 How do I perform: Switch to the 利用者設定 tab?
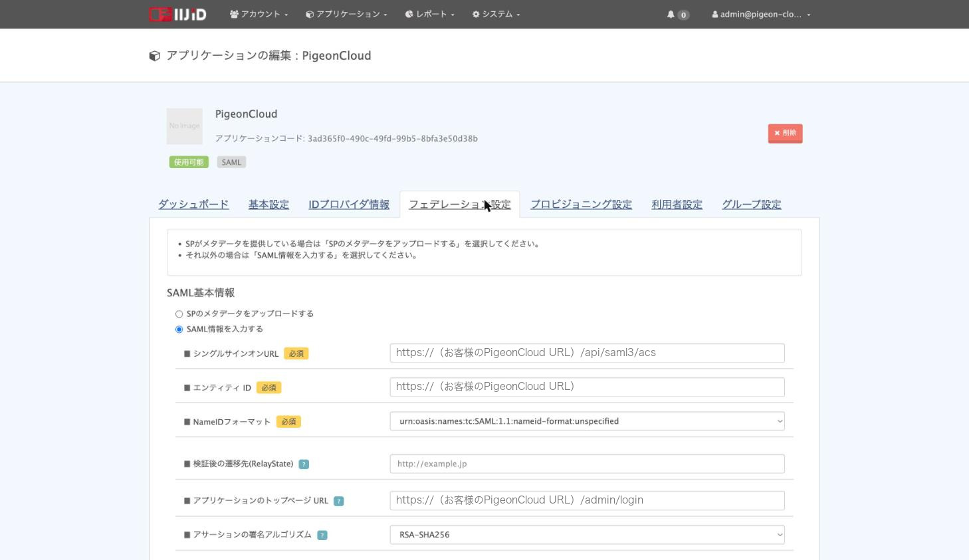point(677,204)
